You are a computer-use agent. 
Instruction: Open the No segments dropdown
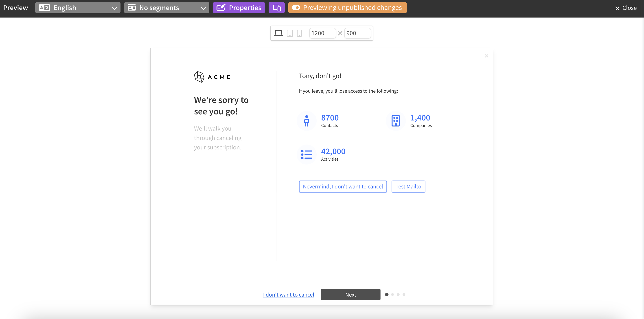click(x=166, y=7)
